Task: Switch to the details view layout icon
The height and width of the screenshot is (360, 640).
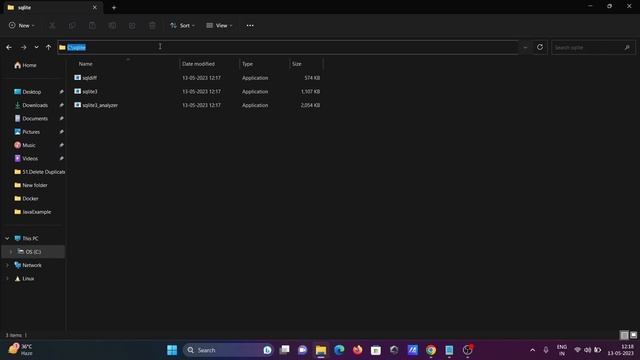Action: tap(624, 335)
